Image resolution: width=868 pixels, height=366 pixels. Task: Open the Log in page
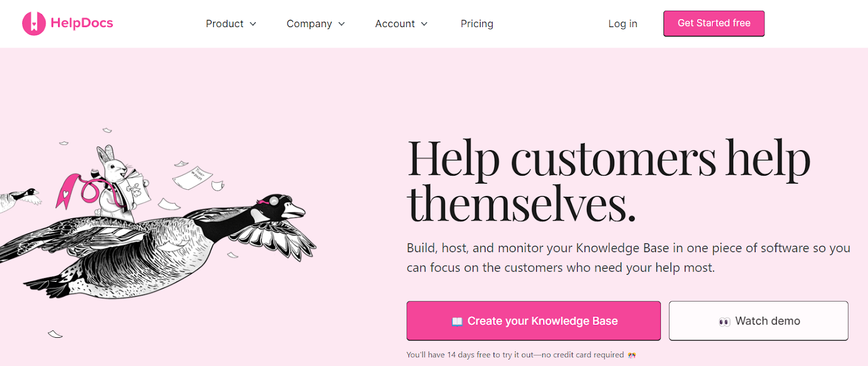coord(622,23)
